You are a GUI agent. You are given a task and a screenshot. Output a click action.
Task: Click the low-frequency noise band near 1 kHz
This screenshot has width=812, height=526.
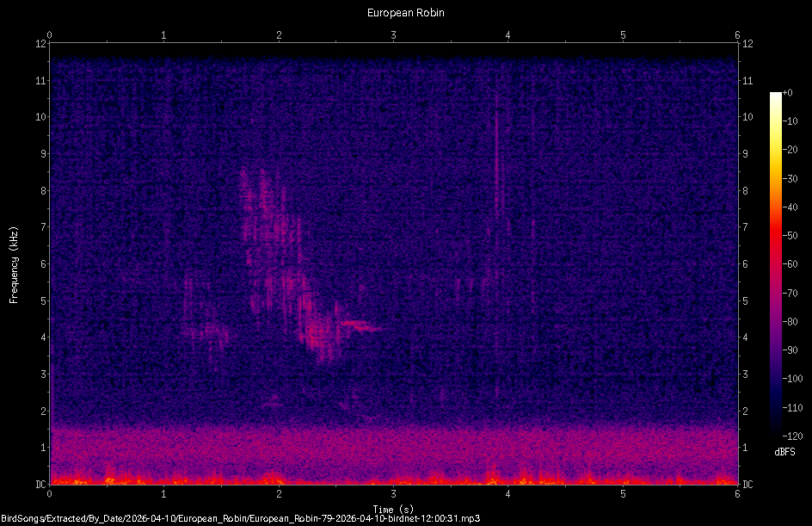[387, 448]
